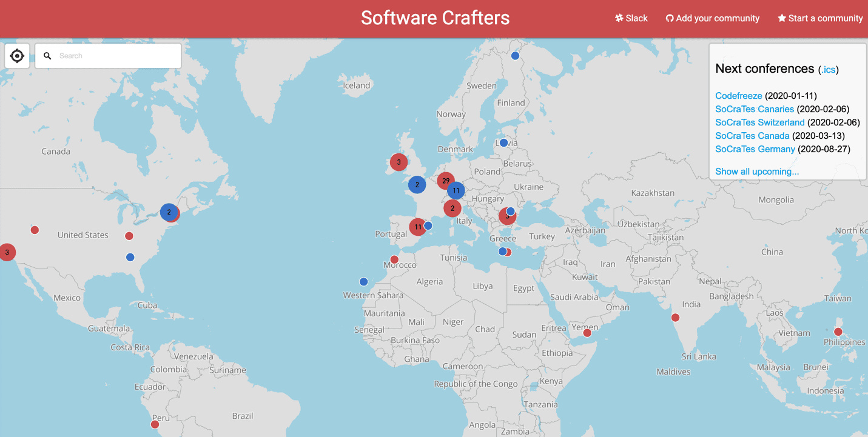Click red marker in Peru
Viewport: 868px width, 437px height.
[x=155, y=424]
